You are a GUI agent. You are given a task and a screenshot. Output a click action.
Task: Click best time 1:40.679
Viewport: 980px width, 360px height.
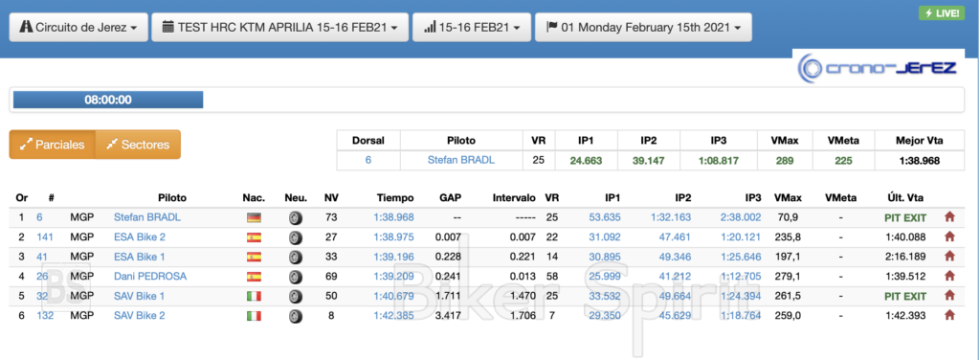tap(393, 296)
